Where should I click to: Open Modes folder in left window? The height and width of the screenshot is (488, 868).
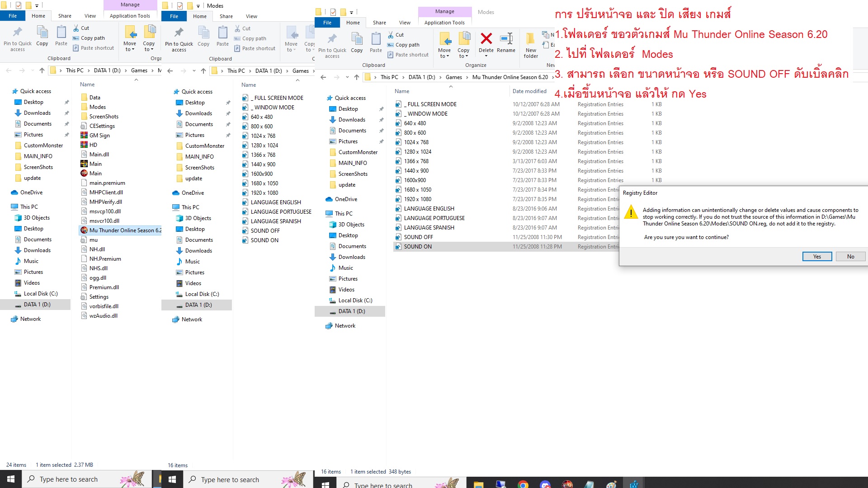click(x=97, y=107)
